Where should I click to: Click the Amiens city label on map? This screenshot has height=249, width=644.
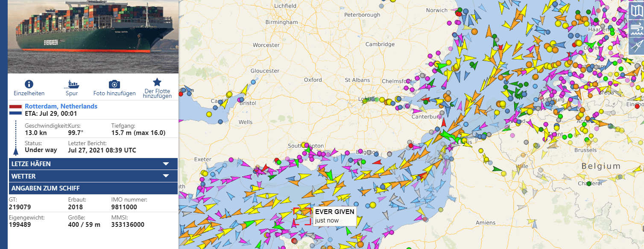tap(486, 223)
